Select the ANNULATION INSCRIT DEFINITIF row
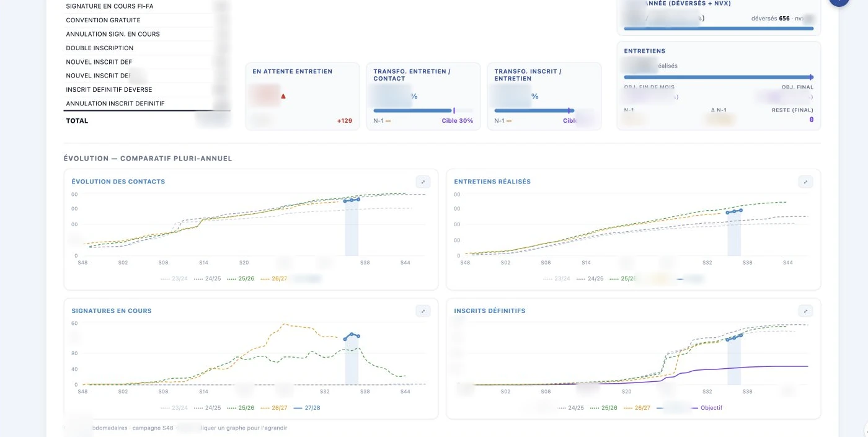Image resolution: width=868 pixels, height=437 pixels. 147,104
